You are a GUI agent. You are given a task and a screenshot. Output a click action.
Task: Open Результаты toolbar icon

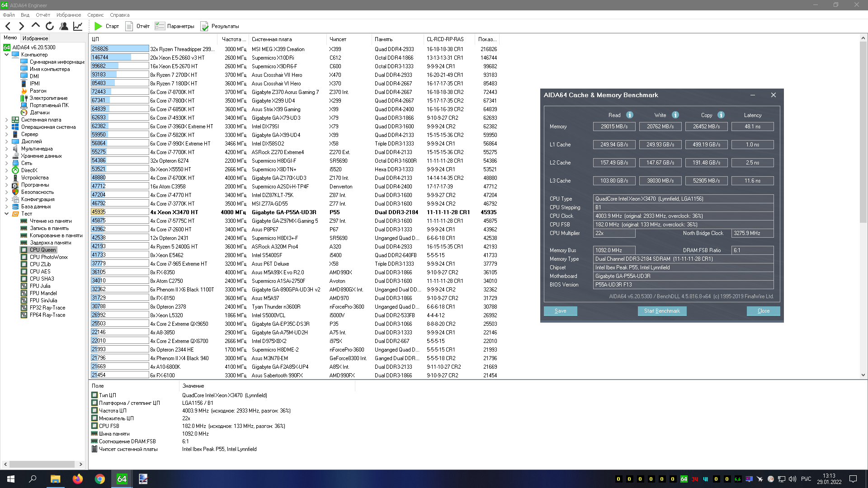204,26
